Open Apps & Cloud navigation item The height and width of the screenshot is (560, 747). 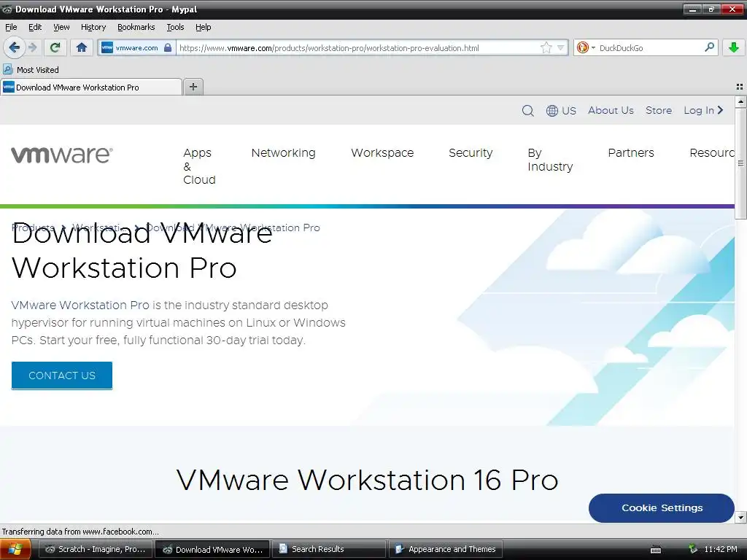[x=199, y=166]
